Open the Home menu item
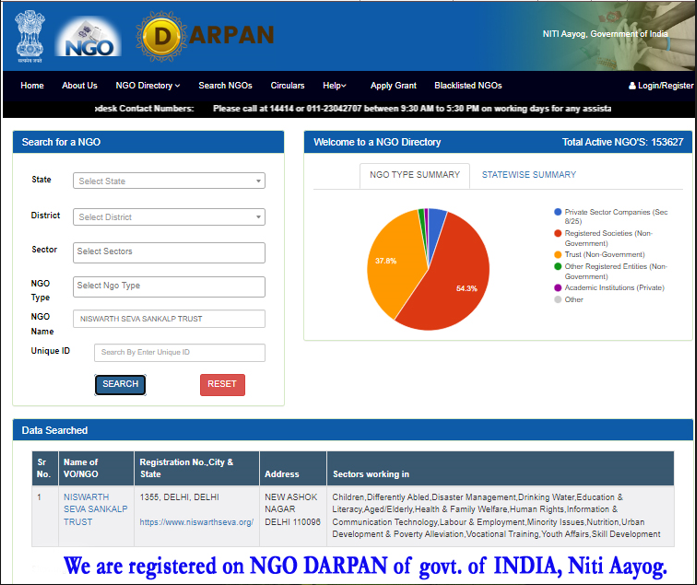This screenshot has height=585, width=697. [x=32, y=85]
